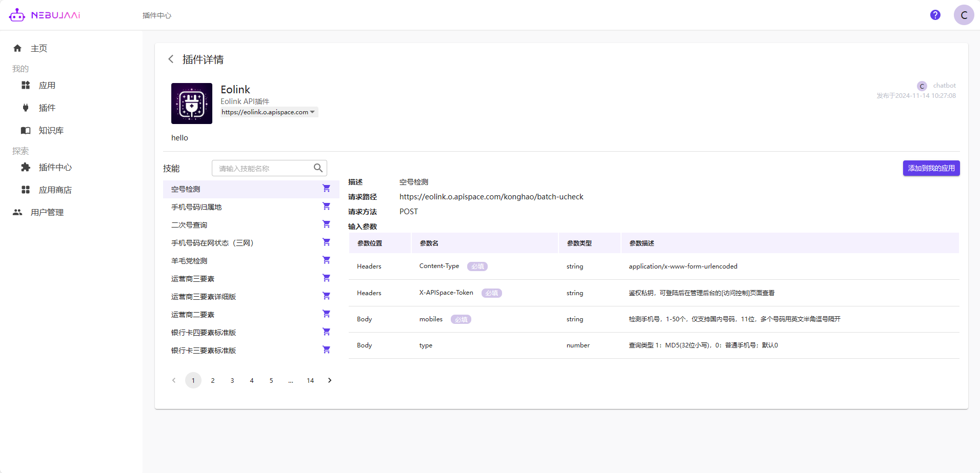The image size is (980, 473).
Task: Navigate to 应用商店 in sidebar
Action: pyautogui.click(x=55, y=190)
